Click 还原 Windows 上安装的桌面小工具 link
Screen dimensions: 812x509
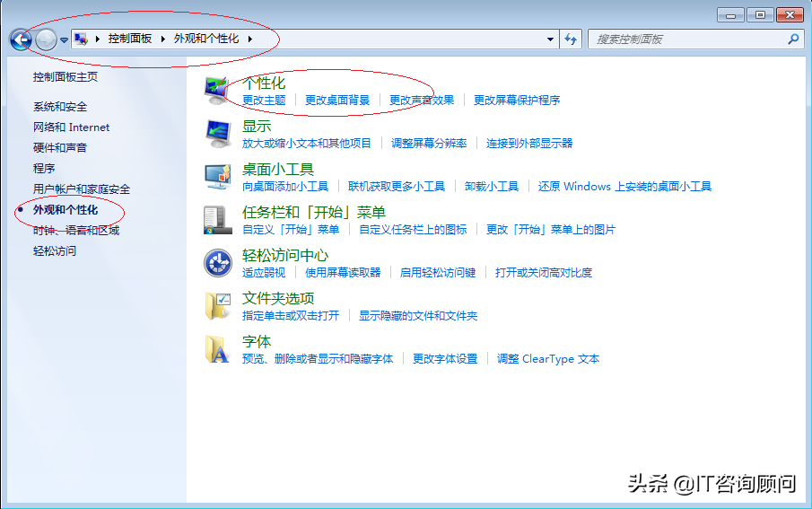(624, 187)
